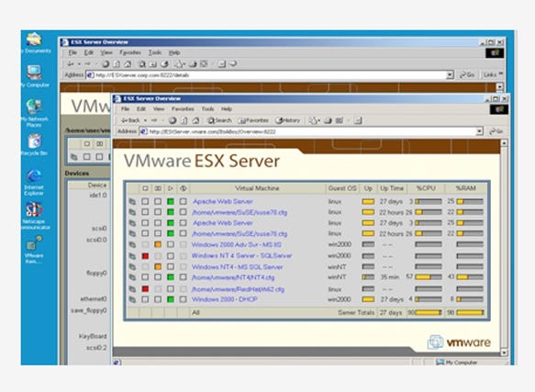Viewport: 535px width, 392px height.
Task: Open Edit menu in background browser window
Action: coord(89,52)
